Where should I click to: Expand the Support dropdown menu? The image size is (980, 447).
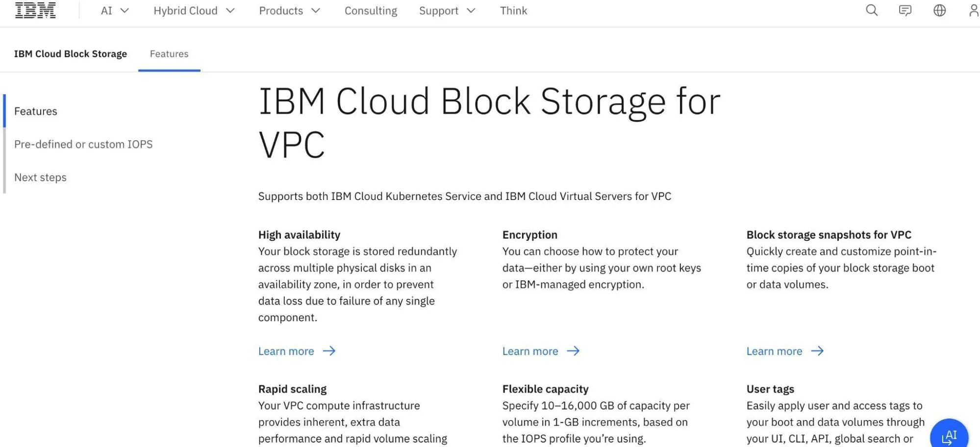(447, 11)
